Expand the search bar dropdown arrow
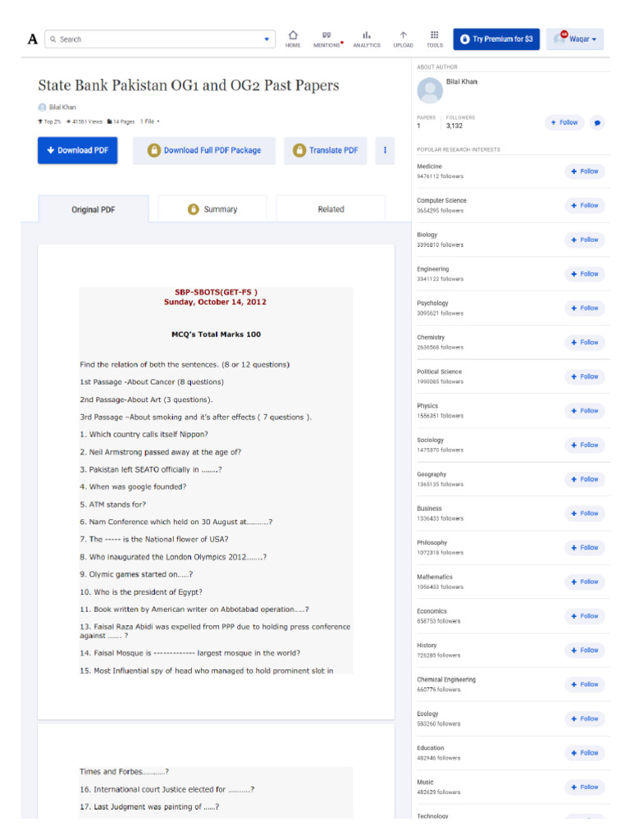This screenshot has width=630, height=840. tap(267, 39)
